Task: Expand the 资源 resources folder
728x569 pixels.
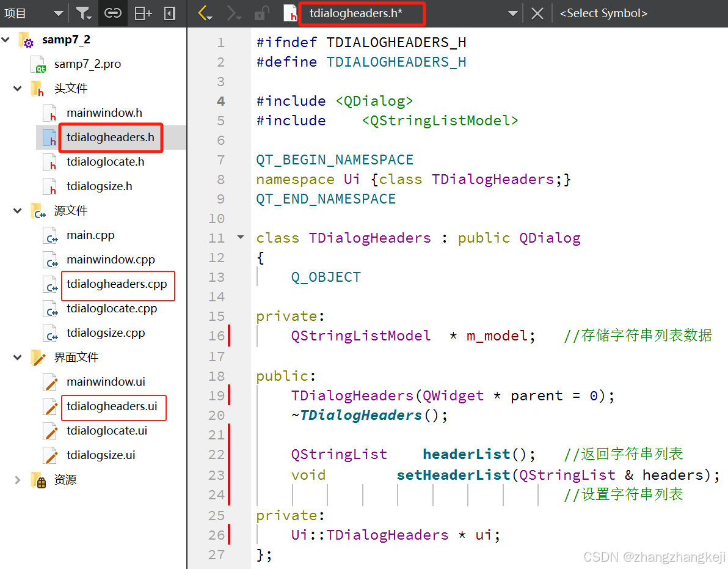Action: click(x=18, y=480)
